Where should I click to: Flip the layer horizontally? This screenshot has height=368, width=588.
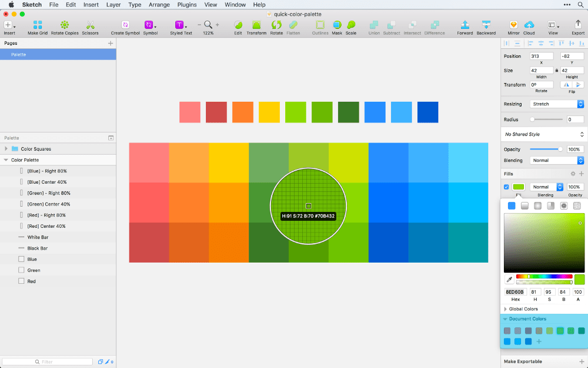tap(566, 84)
